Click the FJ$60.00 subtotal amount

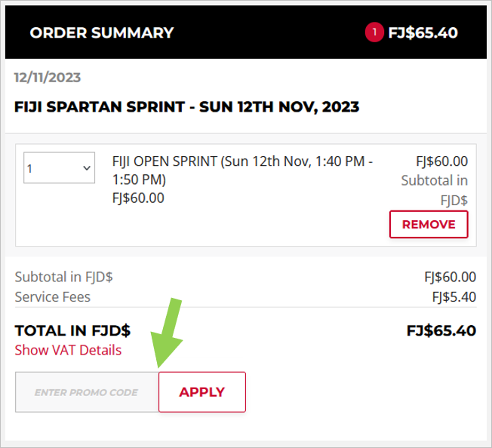(x=450, y=277)
